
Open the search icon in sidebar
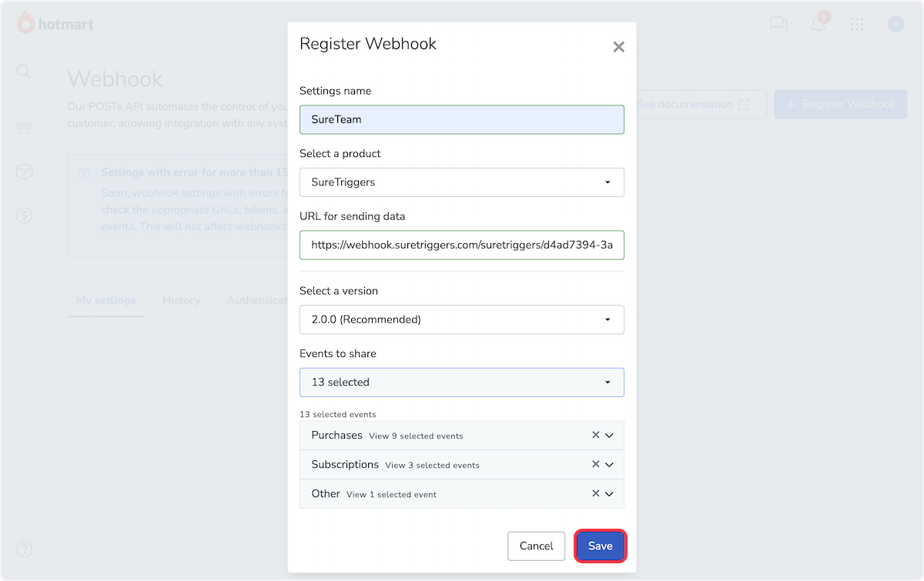click(x=24, y=72)
